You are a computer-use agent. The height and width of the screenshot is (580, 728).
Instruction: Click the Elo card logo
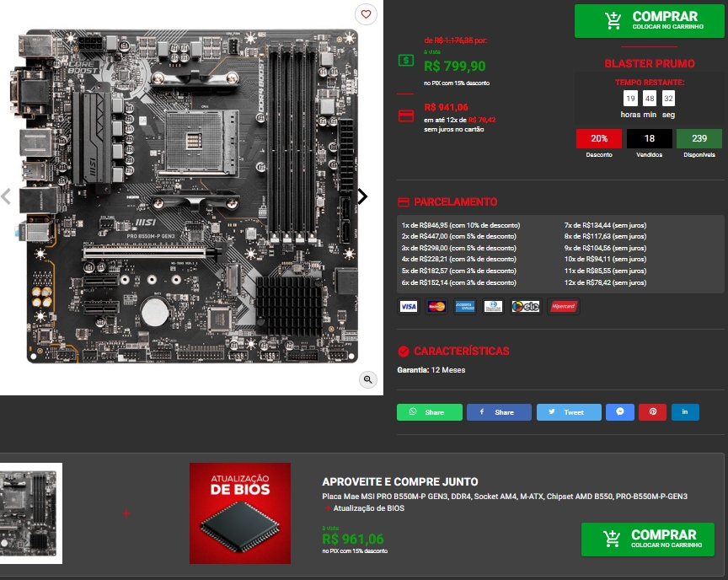(x=526, y=307)
